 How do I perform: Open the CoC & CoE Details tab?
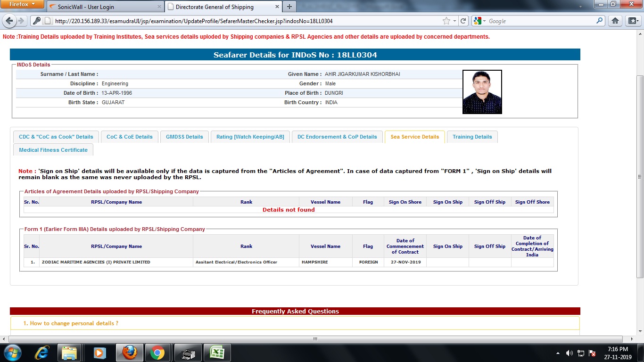[130, 137]
